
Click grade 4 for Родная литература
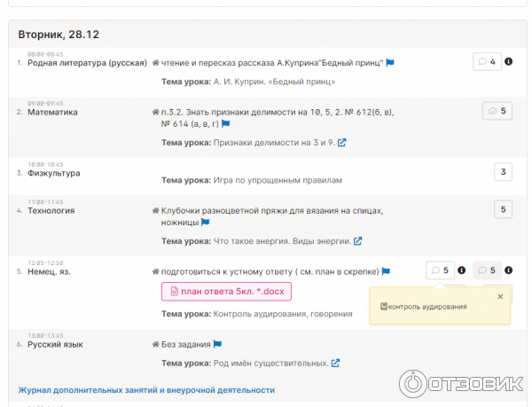click(486, 62)
